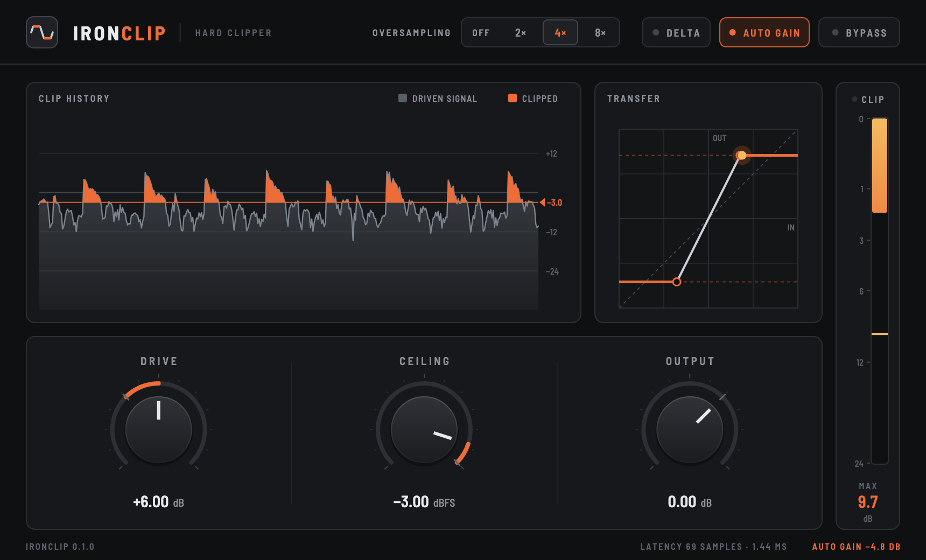Set oversampling to OFF
Viewport: 926px width, 560px height.
[481, 33]
